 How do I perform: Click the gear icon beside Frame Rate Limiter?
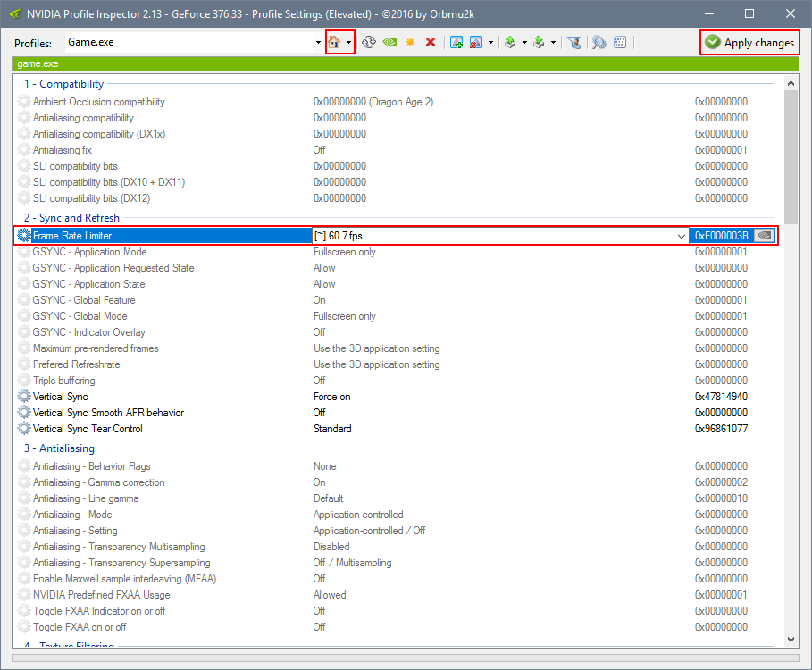point(24,236)
